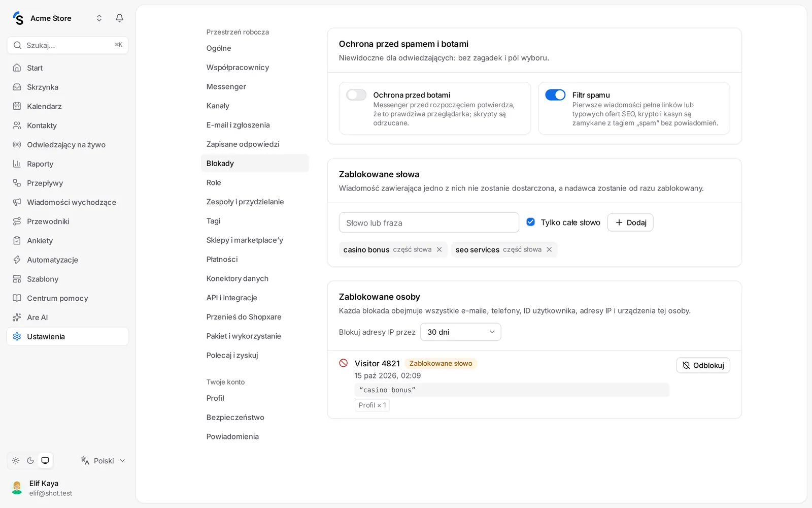Open Powiadomienia account settings
This screenshot has height=508, width=812.
254,437
